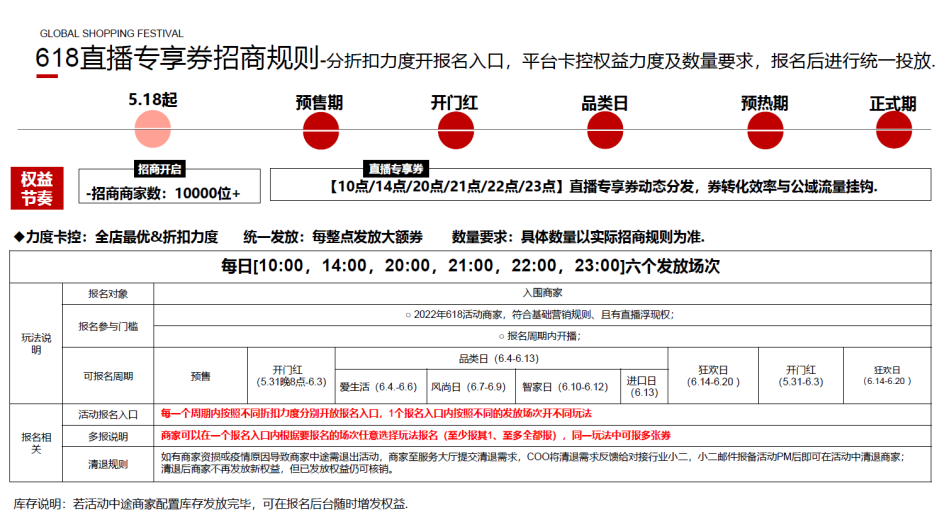Click the 进口日 (6.13) cell

(644, 387)
